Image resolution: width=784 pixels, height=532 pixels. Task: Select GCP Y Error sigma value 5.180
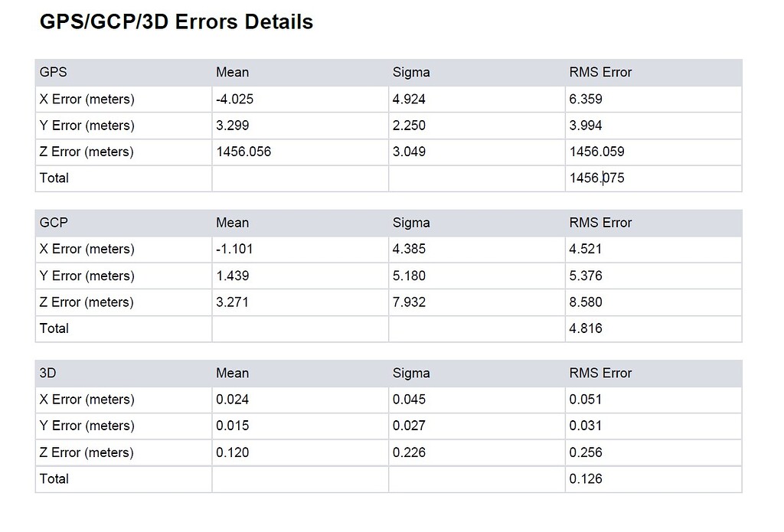409,276
